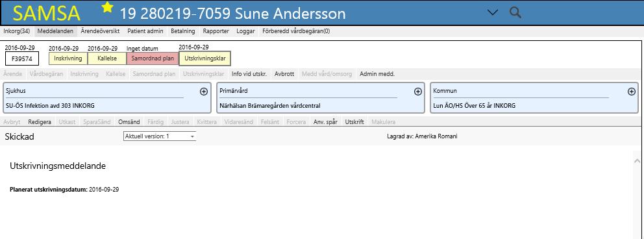Click the plus icon on Primärvård card
The image size is (644, 239).
417,92
